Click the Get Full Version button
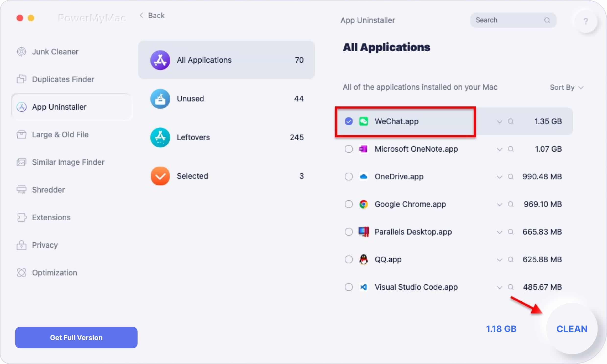The width and height of the screenshot is (607, 364). [x=76, y=338]
